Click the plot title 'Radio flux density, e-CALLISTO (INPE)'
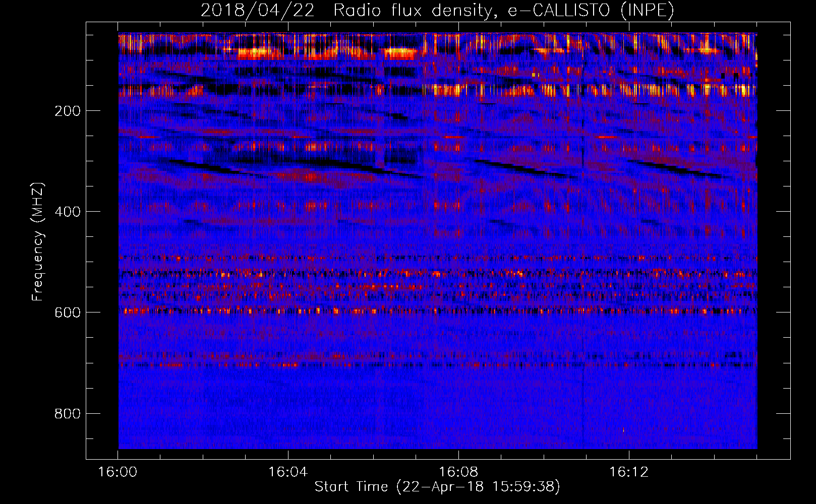The width and height of the screenshot is (816, 504). tap(504, 10)
